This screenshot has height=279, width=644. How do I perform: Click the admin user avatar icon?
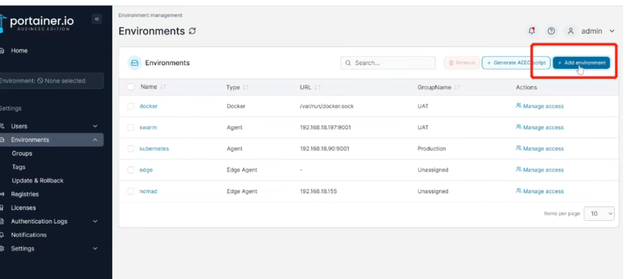571,31
